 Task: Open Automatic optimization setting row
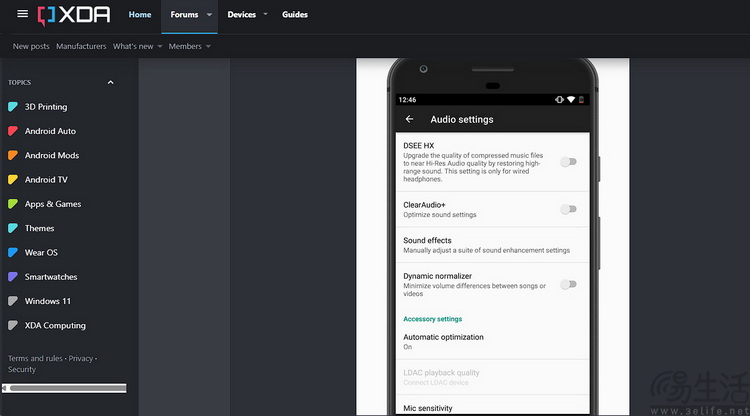[x=493, y=341]
